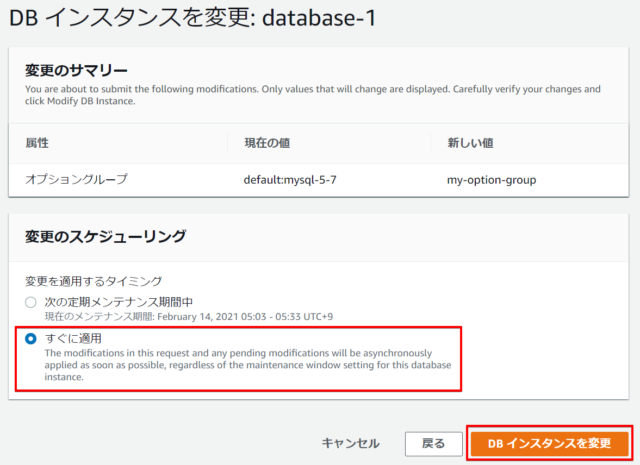Click the 変更を適用するタイミング label
The width and height of the screenshot is (640, 465).
[93, 281]
